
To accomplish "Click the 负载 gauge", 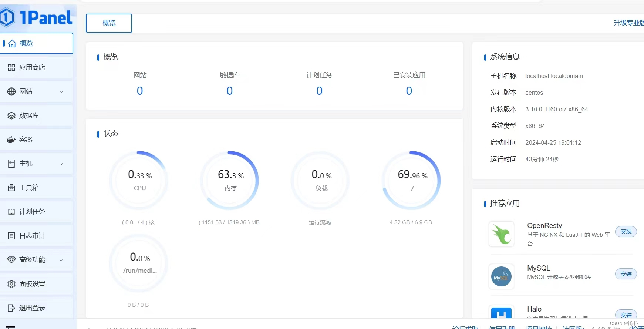I will coord(320,181).
